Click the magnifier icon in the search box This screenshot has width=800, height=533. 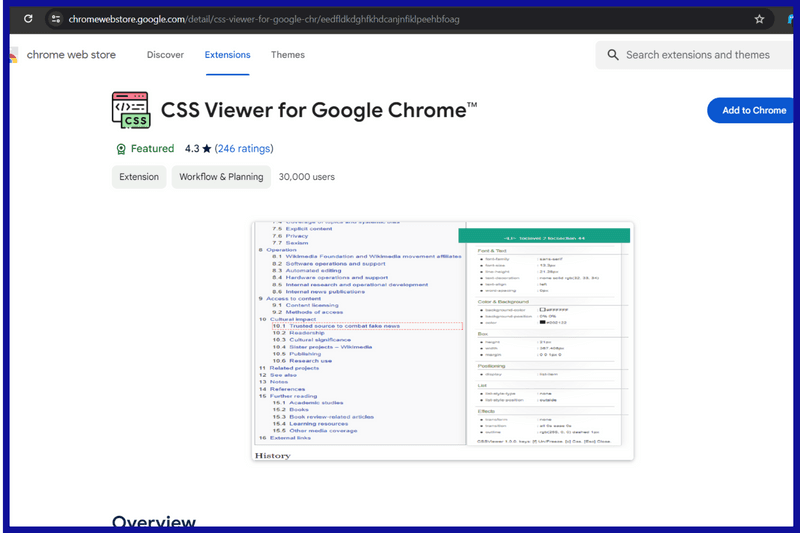(613, 55)
